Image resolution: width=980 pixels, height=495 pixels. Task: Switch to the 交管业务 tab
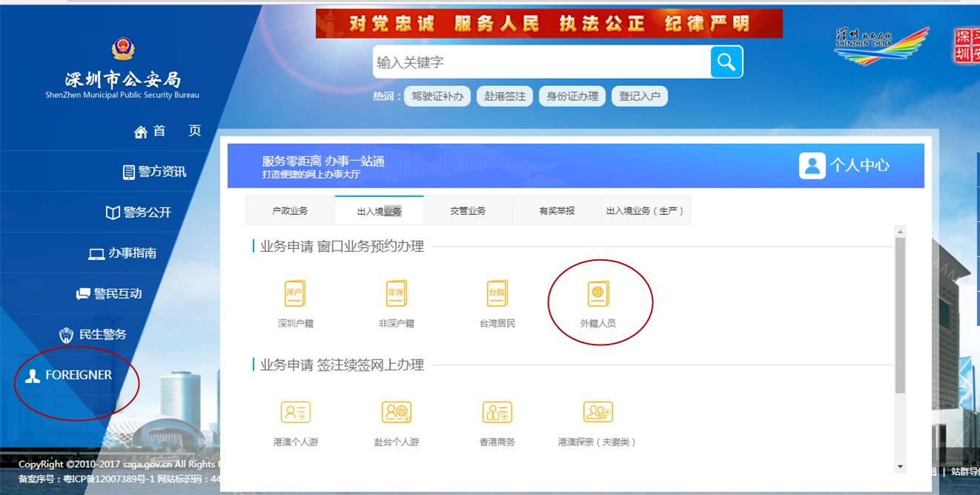(x=468, y=210)
